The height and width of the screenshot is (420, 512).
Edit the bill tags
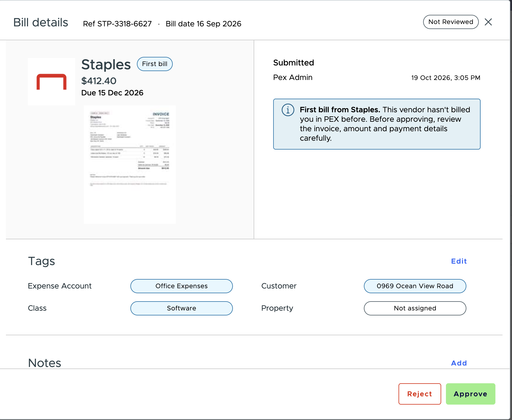pyautogui.click(x=459, y=261)
